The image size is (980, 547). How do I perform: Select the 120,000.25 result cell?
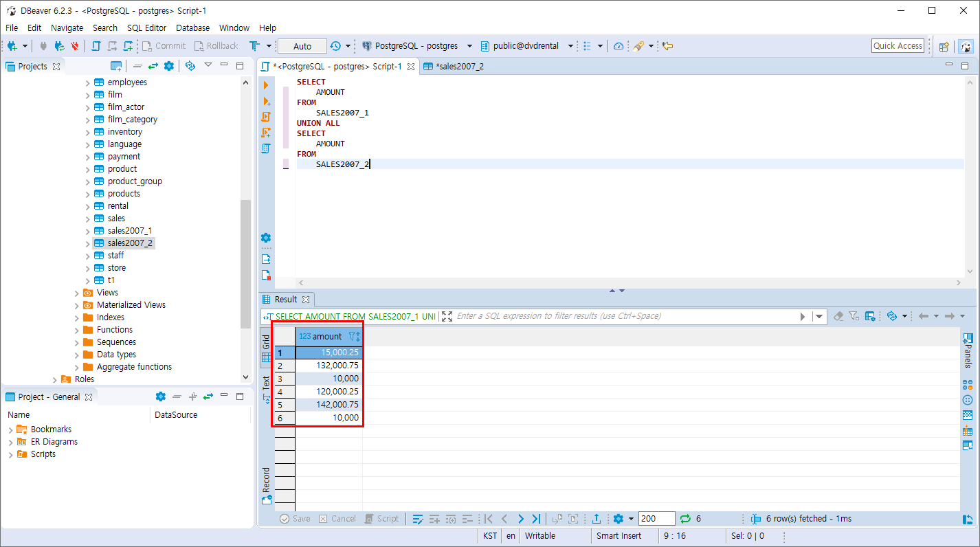point(328,392)
